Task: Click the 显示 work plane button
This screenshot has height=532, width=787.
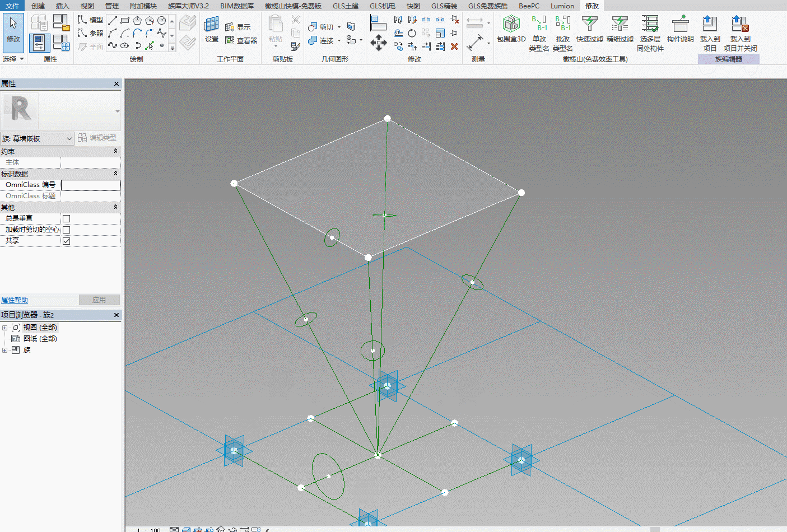Action: pyautogui.click(x=238, y=27)
